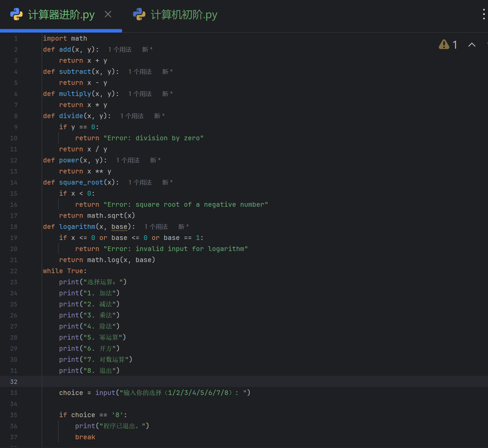This screenshot has width=488, height=448.
Task: Click gutter line number 1
Action: pyautogui.click(x=16, y=39)
